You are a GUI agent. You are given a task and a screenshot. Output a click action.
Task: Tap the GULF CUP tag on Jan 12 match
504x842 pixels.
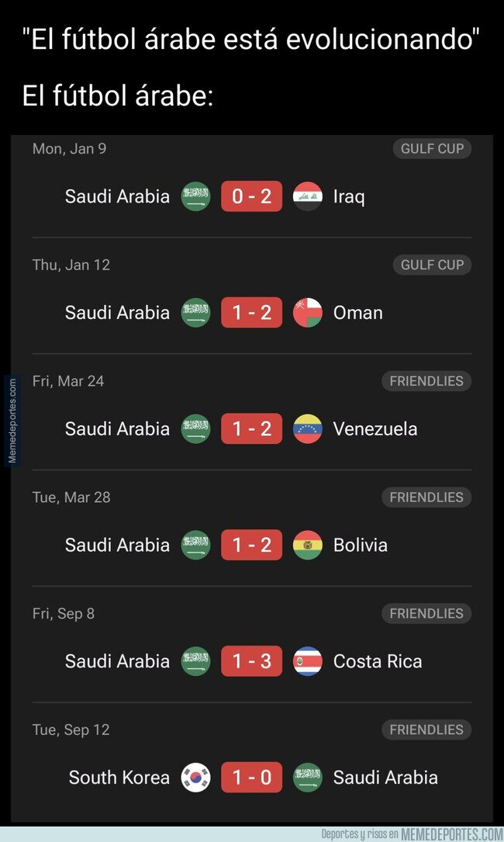coord(432,265)
